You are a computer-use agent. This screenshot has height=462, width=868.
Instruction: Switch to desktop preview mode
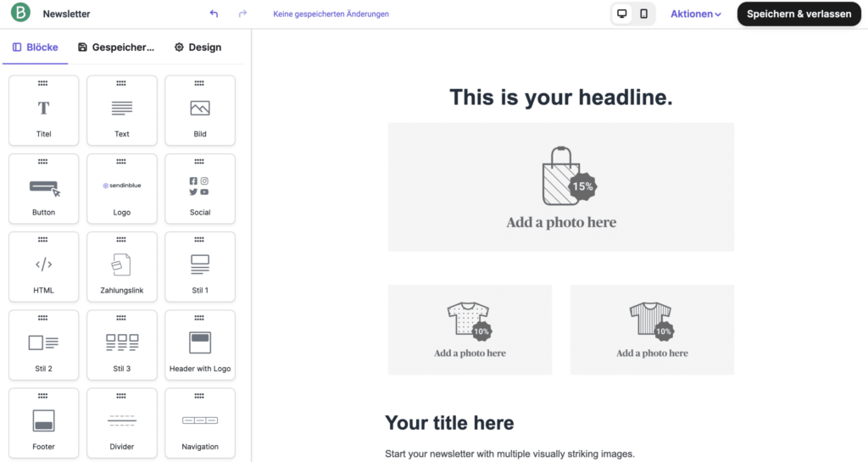[x=622, y=14]
